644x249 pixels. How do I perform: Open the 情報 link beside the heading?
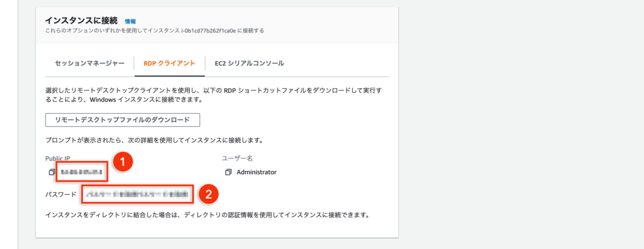130,21
